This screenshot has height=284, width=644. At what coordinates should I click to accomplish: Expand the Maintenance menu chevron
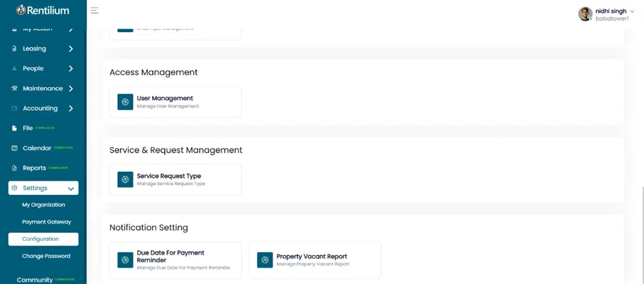pyautogui.click(x=71, y=88)
